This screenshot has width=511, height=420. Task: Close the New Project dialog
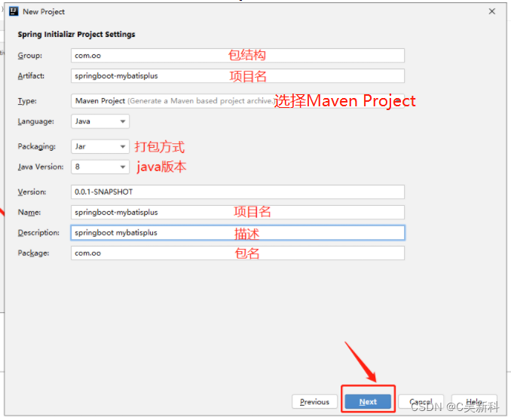point(491,11)
